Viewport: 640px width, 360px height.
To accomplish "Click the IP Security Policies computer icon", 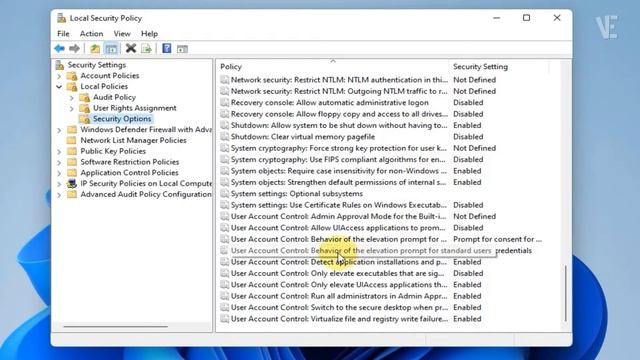I will (72, 184).
